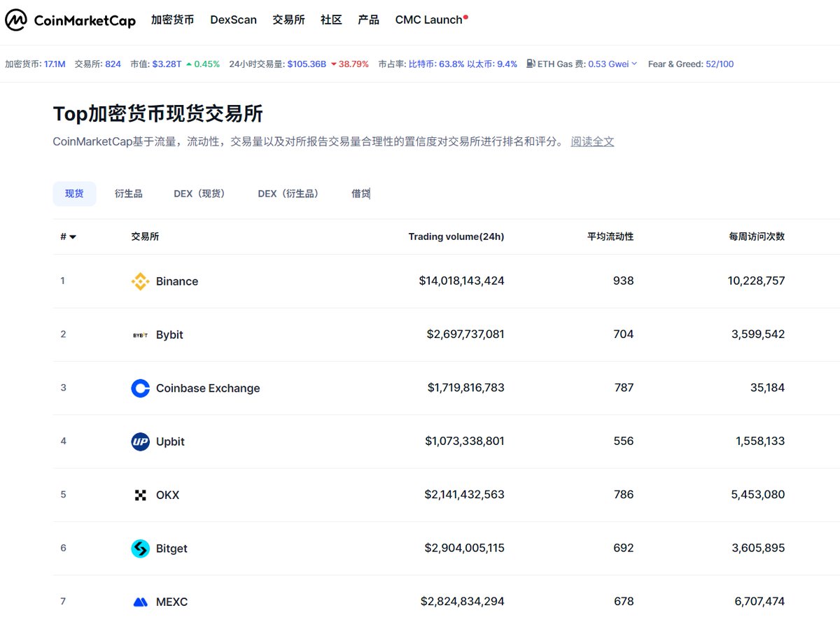Click the 0.45% market cap change value
The width and height of the screenshot is (840, 622).
pos(206,64)
